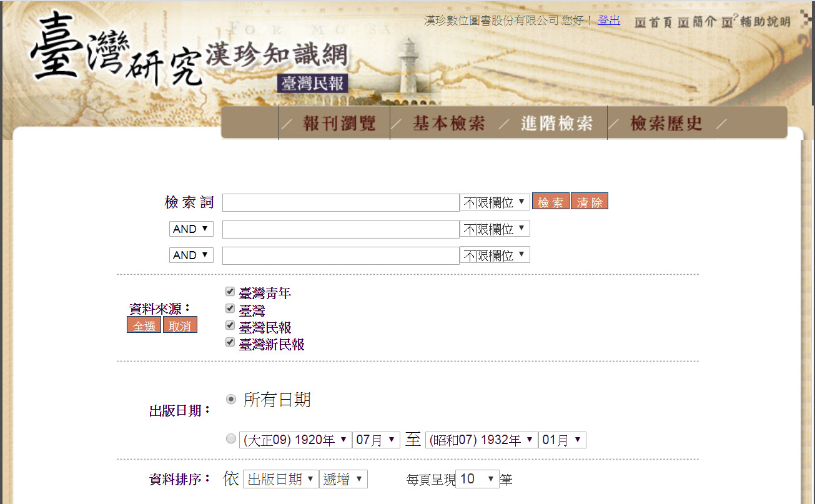The width and height of the screenshot is (815, 504).
Task: Click the 清除 clear button
Action: coord(590,201)
